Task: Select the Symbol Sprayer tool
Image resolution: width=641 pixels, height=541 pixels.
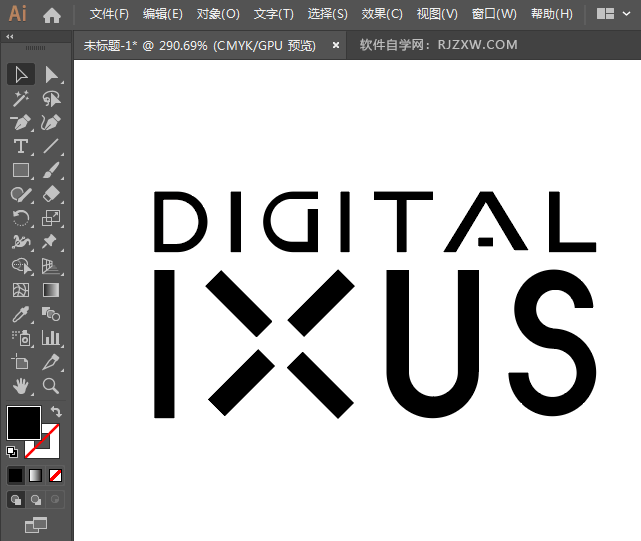Action: click(21, 338)
